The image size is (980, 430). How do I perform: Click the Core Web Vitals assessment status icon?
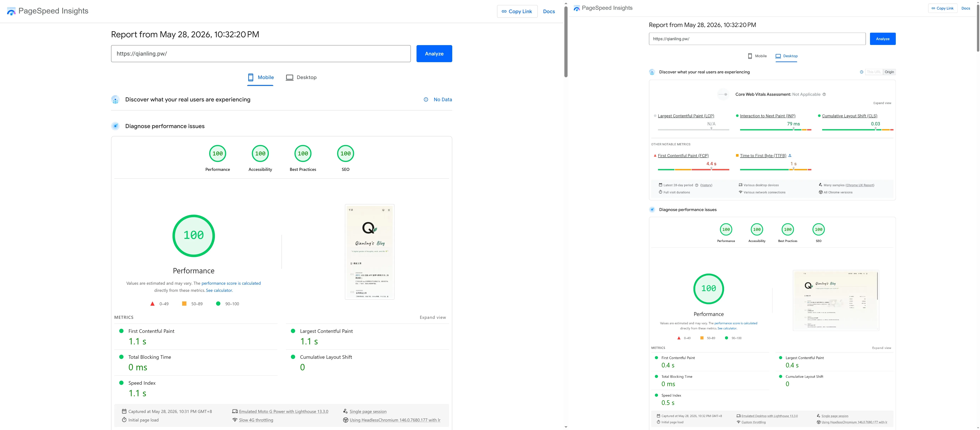(723, 94)
